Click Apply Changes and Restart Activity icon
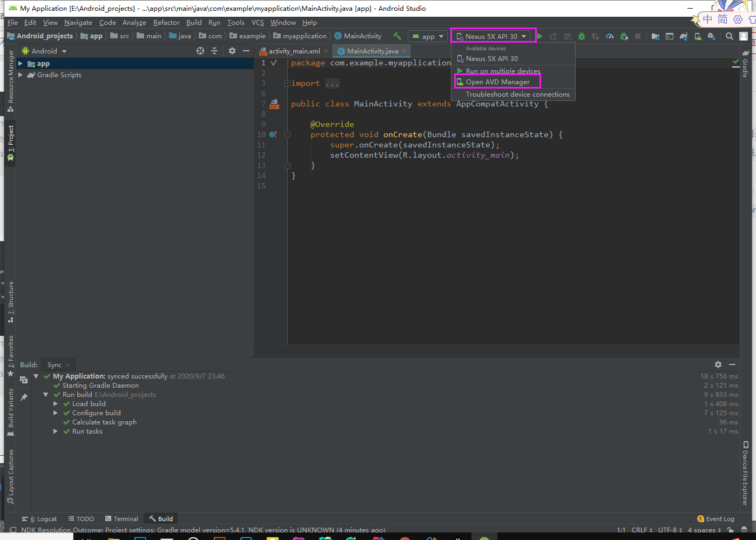This screenshot has width=756, height=540. [x=553, y=36]
